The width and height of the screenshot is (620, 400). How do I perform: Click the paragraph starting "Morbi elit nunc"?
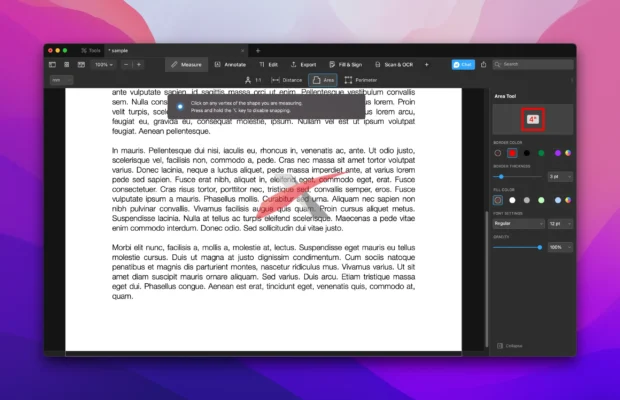263,272
